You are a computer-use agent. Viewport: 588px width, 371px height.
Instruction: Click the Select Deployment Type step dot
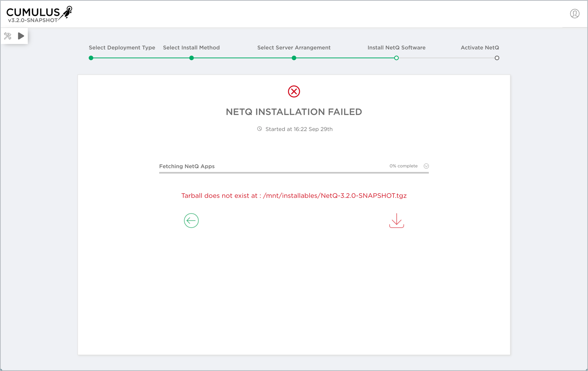click(x=91, y=58)
